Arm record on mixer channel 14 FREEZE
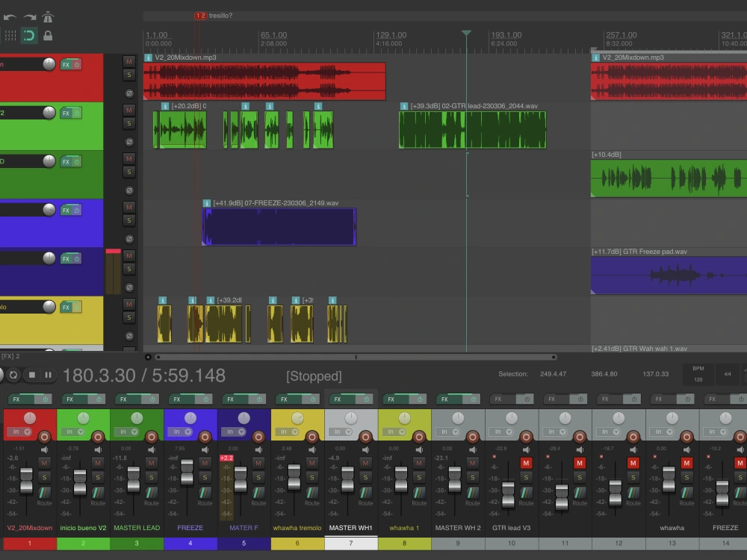The image size is (747, 560). (x=740, y=437)
